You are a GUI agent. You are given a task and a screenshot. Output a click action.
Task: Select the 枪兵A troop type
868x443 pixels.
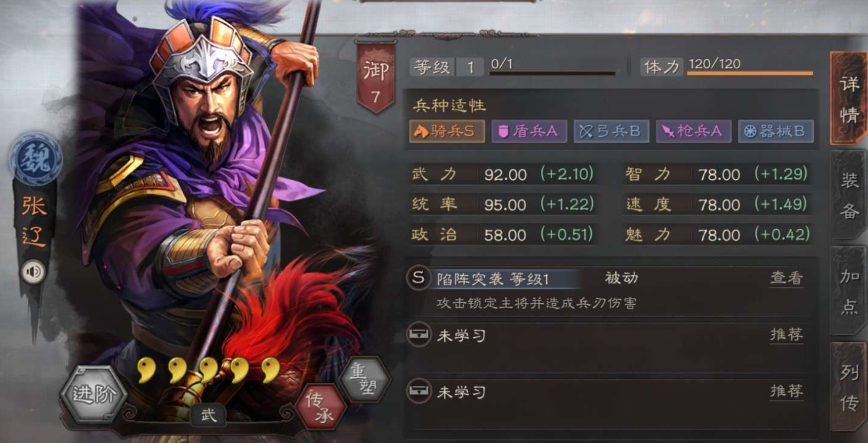tap(693, 131)
